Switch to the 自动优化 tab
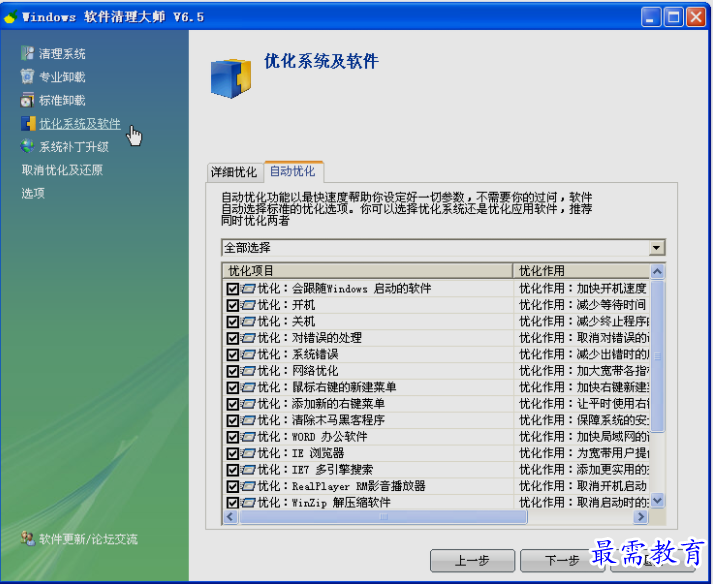Screen dimensions: 713x584 293,171
